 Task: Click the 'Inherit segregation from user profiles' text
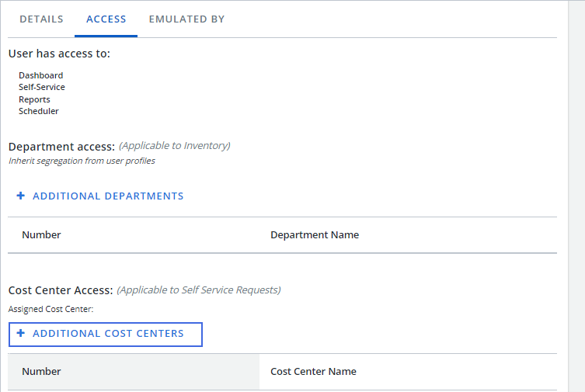click(x=82, y=161)
